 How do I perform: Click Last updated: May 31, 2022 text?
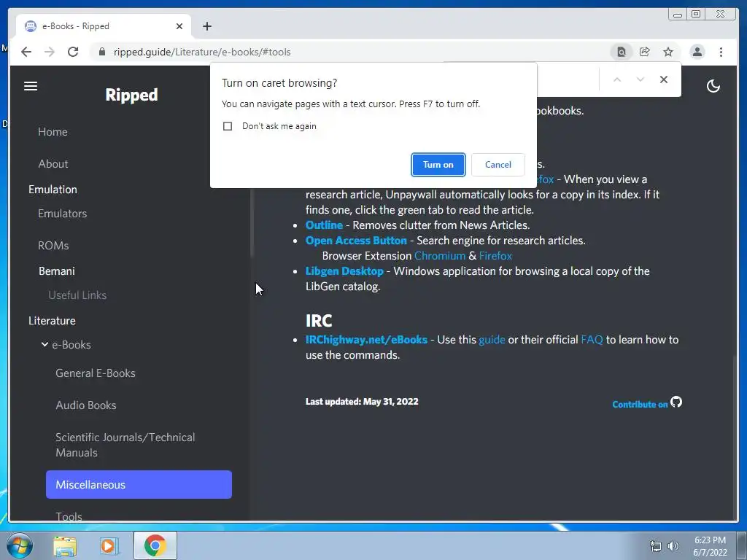pyautogui.click(x=362, y=402)
